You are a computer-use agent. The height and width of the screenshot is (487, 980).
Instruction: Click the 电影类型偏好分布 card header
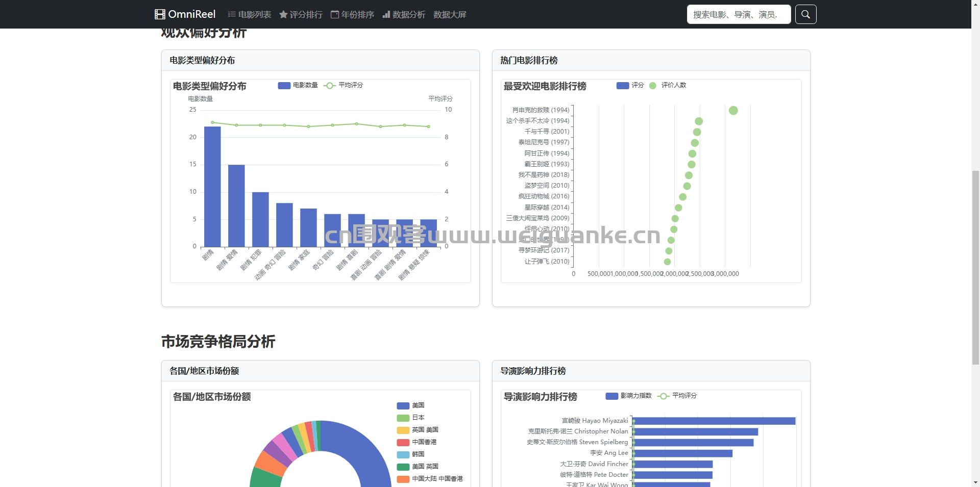point(321,60)
